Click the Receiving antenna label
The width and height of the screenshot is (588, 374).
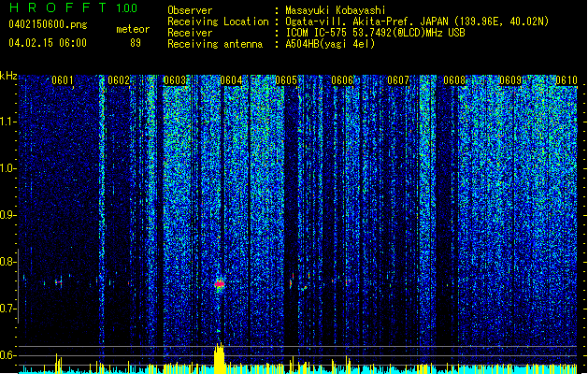pos(215,44)
